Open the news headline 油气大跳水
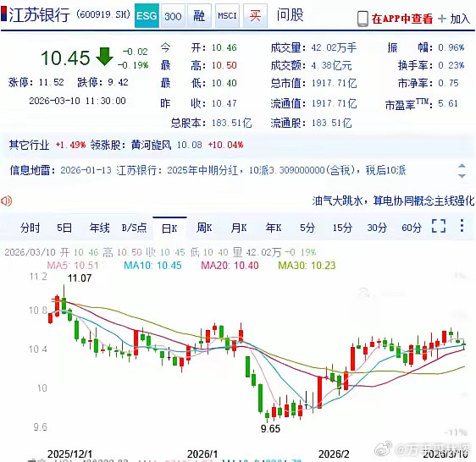 click(x=393, y=201)
